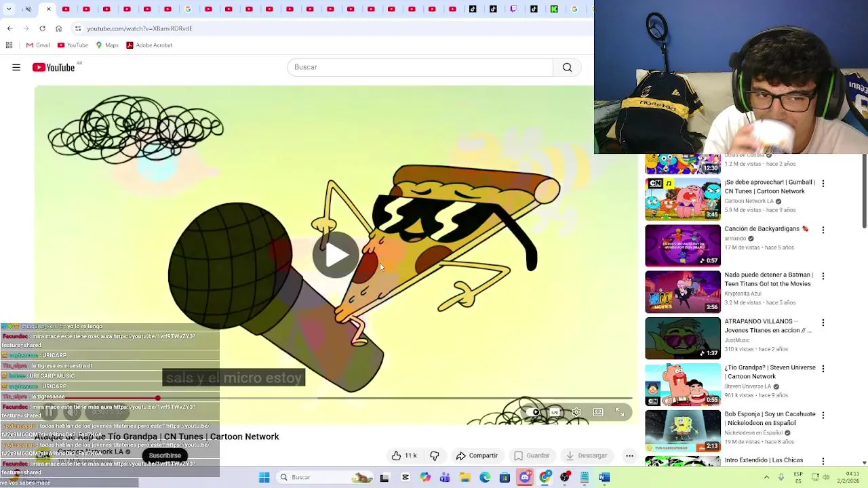Click the address bar URL youtube.com/watch
Screen dimensions: 868x488
coord(140,28)
